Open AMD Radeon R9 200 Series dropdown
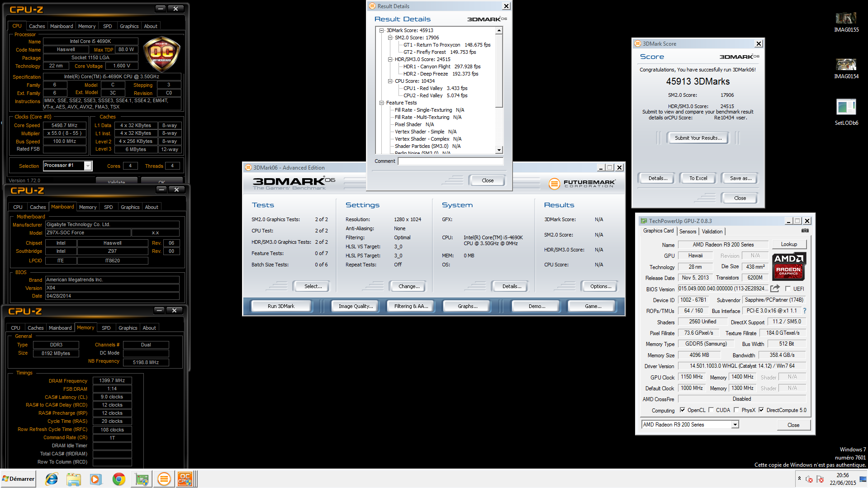This screenshot has height=488, width=868. coord(735,425)
